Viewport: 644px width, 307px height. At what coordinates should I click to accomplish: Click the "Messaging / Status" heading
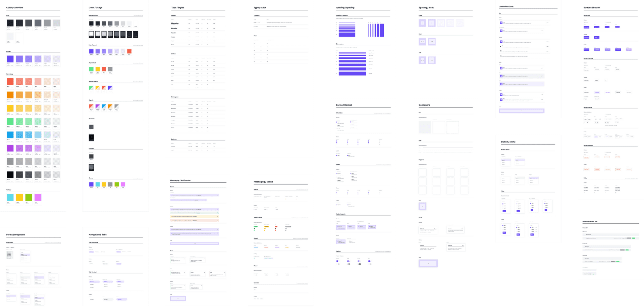click(x=263, y=182)
